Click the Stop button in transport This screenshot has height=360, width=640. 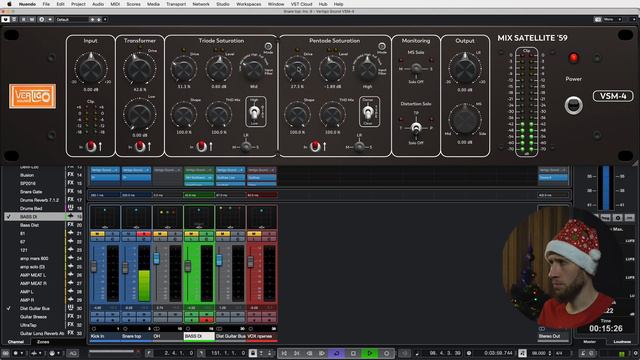353,353
